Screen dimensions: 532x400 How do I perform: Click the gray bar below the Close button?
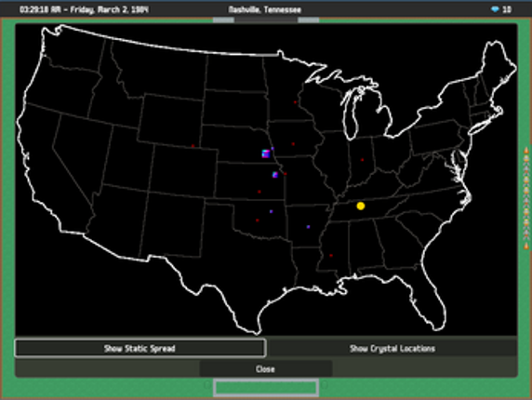click(266, 388)
